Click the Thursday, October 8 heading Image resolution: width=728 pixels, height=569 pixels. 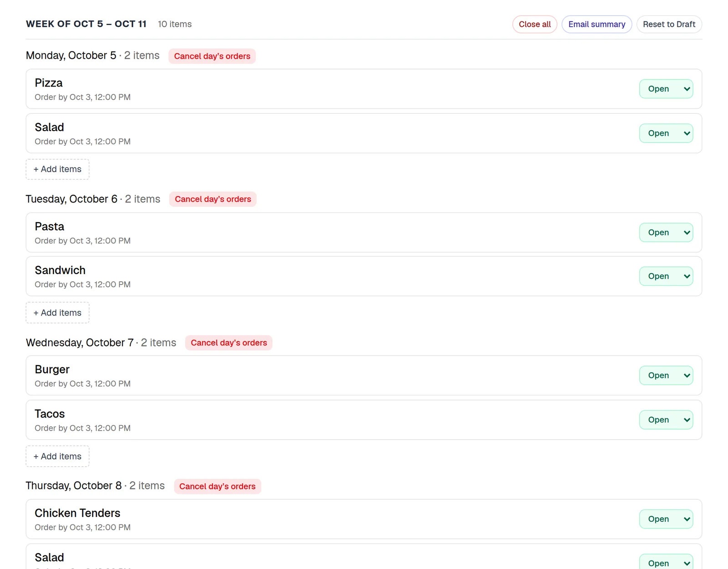[74, 486]
